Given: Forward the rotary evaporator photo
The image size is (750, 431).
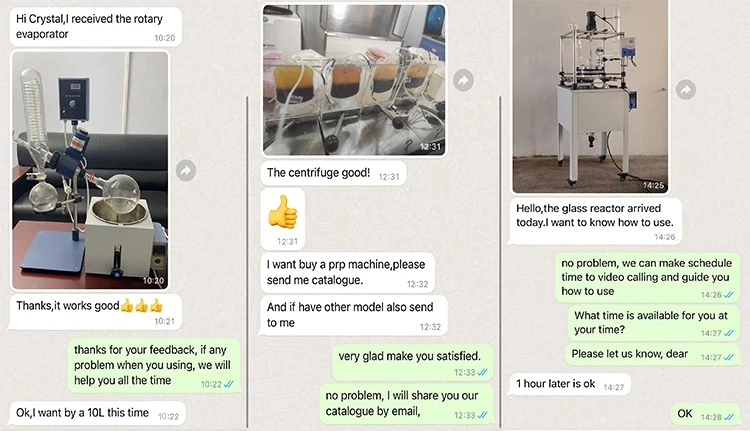Looking at the screenshot, I should pos(186,170).
